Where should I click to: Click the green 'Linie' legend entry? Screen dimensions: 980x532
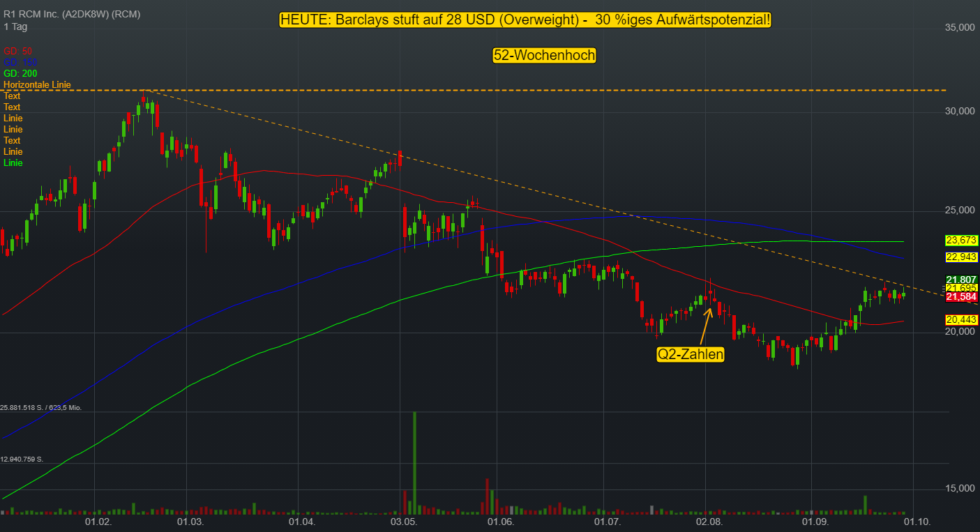point(13,162)
